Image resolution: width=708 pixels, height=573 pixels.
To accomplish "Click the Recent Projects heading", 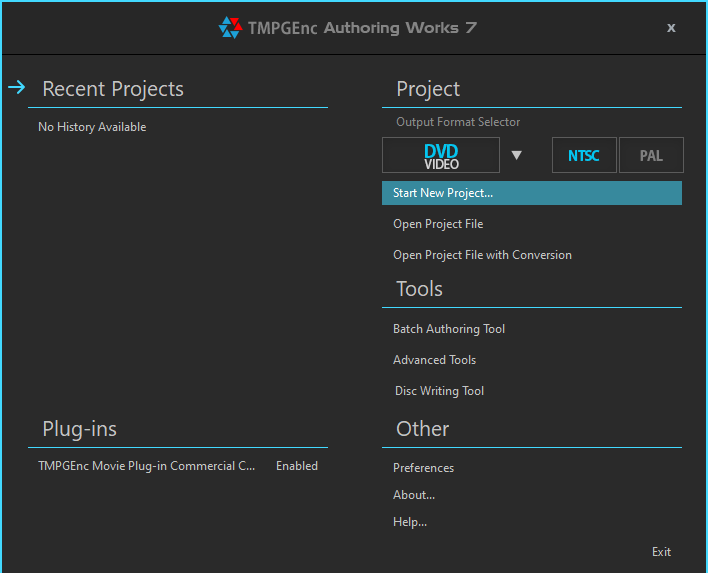I will [113, 89].
